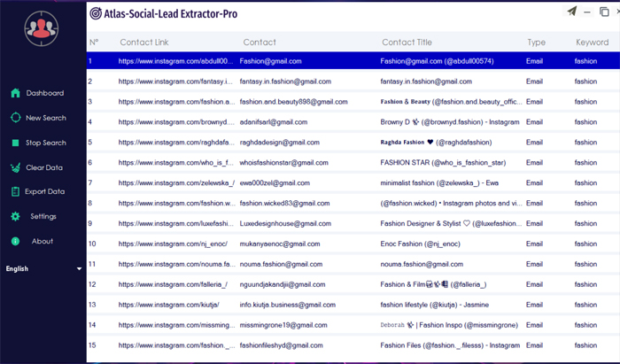This screenshot has width=620, height=364.
Task: Select fashion.wicked83@gmail.com contact
Action: pos(284,203)
